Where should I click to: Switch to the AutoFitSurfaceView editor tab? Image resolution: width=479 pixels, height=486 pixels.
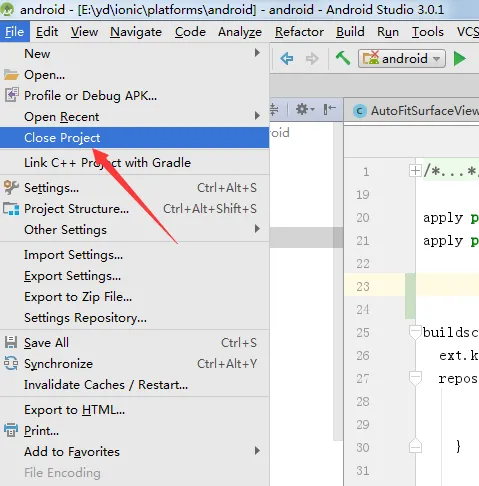click(x=417, y=111)
